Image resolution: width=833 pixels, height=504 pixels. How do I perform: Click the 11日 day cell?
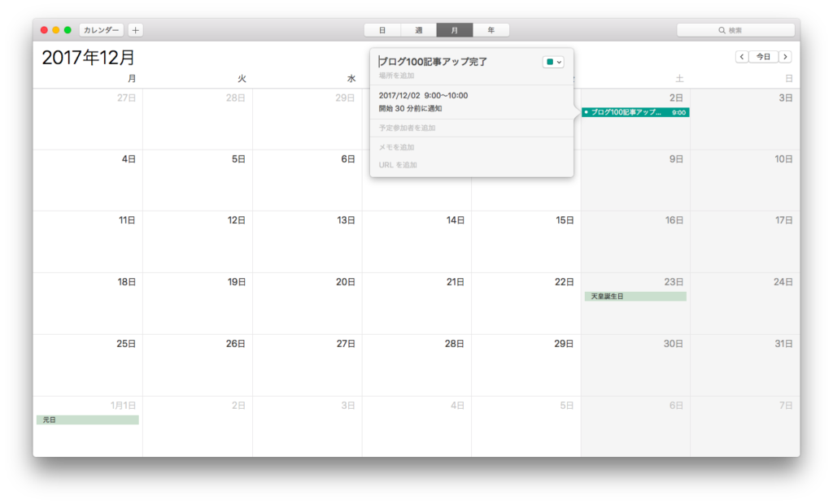click(x=88, y=242)
